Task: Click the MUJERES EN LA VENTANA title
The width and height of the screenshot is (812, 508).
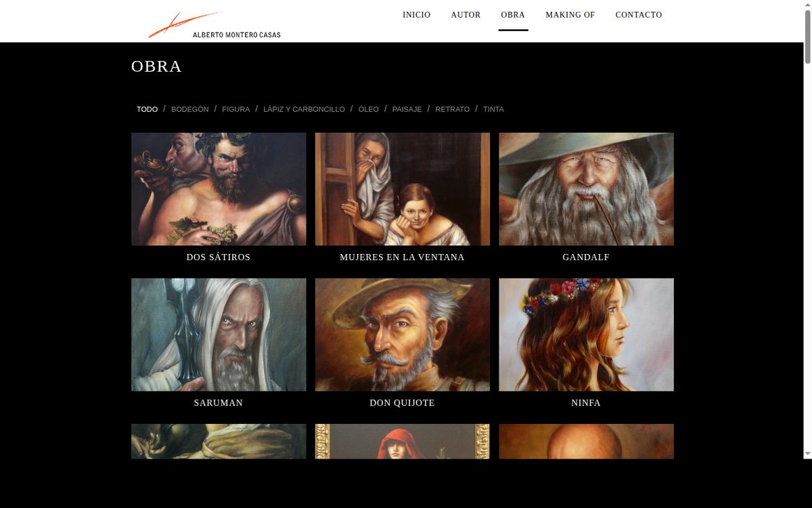Action: [x=402, y=257]
